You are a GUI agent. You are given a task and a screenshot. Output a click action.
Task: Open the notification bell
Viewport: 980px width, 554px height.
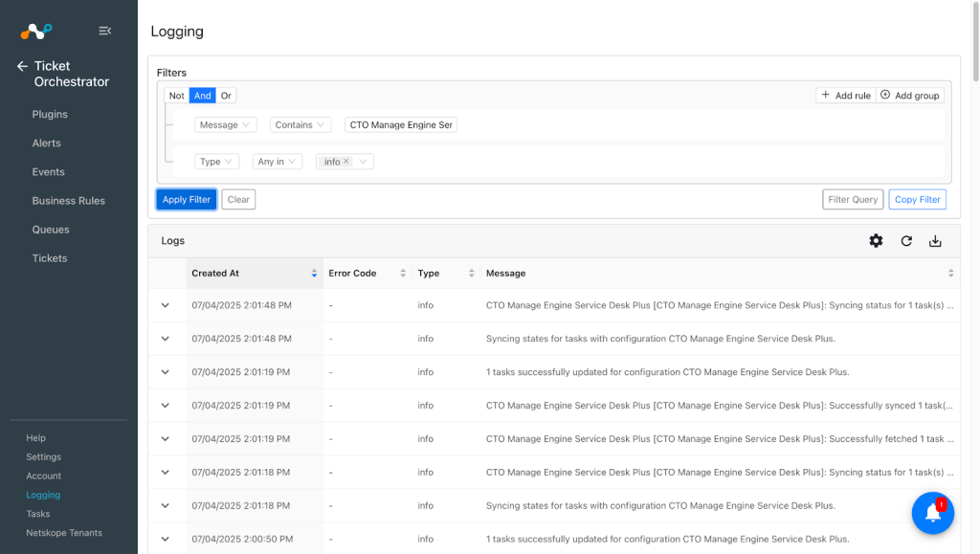point(932,514)
